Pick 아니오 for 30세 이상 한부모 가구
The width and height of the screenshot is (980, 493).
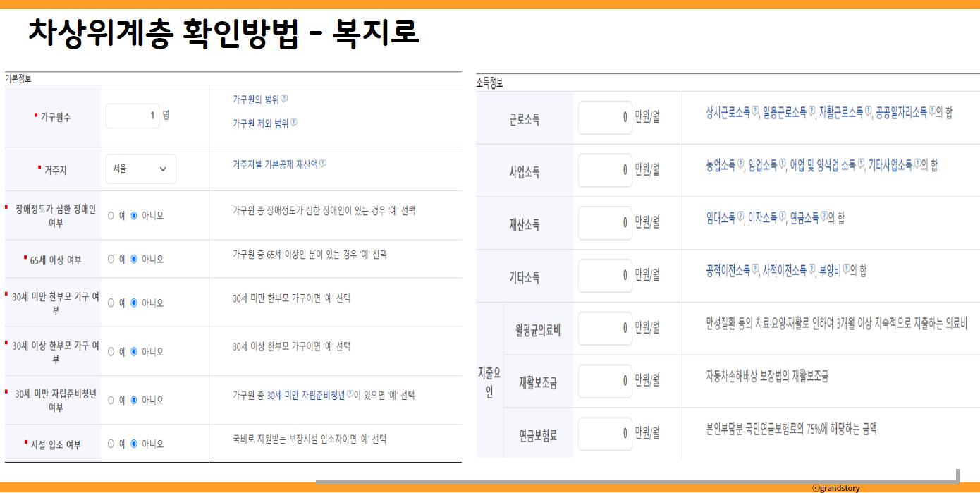pos(134,352)
